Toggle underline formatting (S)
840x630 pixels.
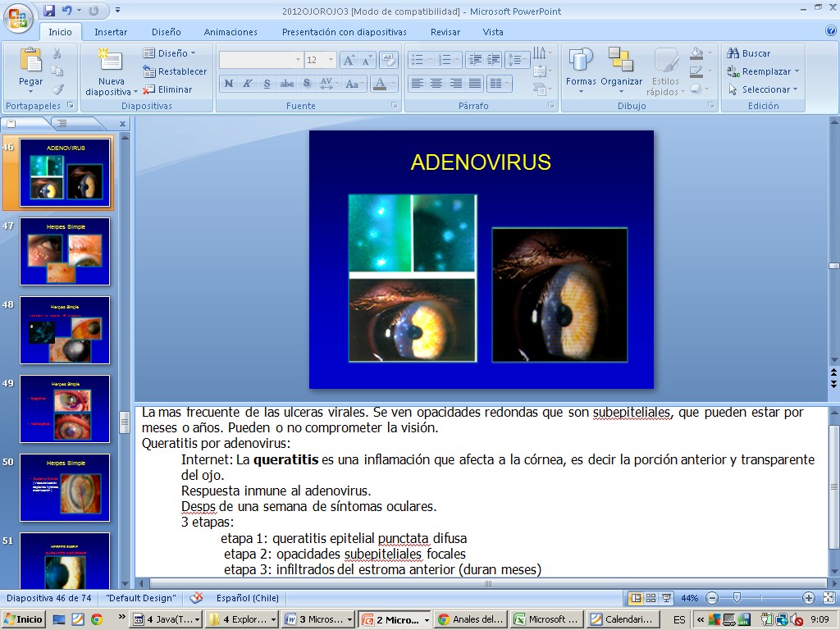tap(267, 84)
